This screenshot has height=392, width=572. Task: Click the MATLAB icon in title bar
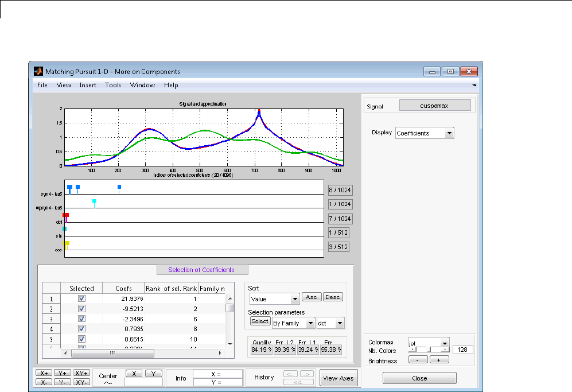point(38,72)
